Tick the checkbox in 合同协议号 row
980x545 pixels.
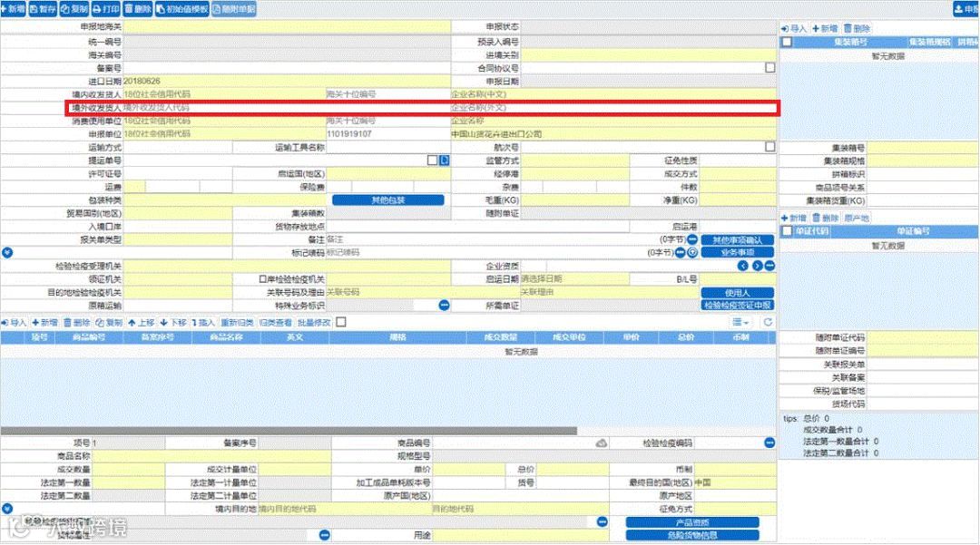pyautogui.click(x=770, y=67)
